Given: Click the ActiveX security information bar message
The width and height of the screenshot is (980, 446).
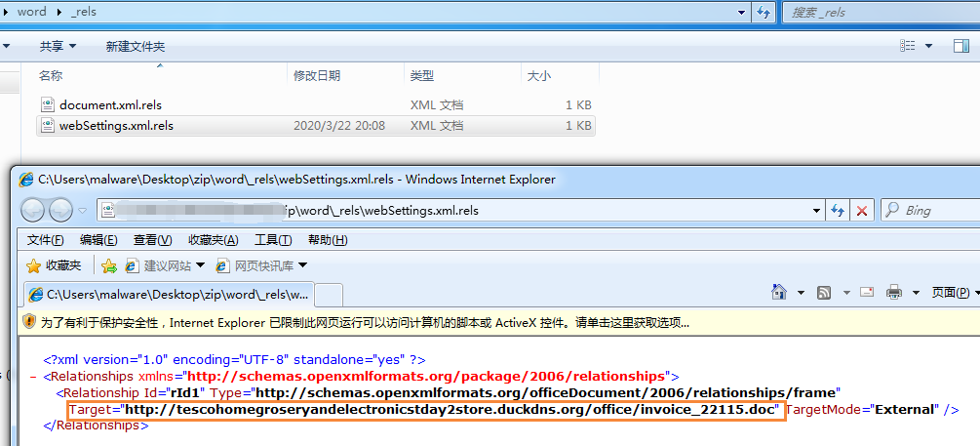Looking at the screenshot, I should click(x=365, y=323).
